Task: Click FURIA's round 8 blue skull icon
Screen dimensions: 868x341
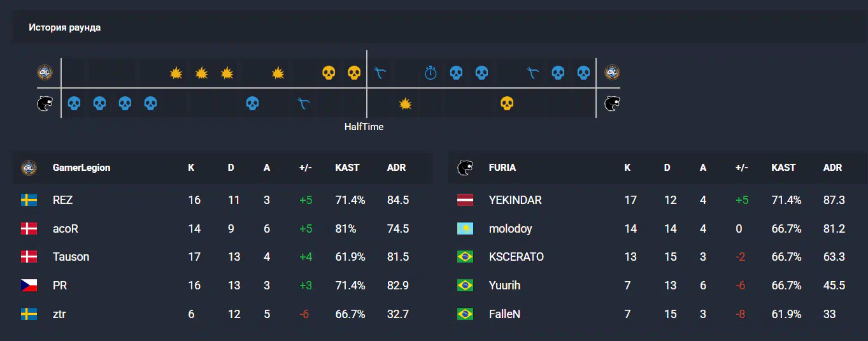Action: [252, 103]
